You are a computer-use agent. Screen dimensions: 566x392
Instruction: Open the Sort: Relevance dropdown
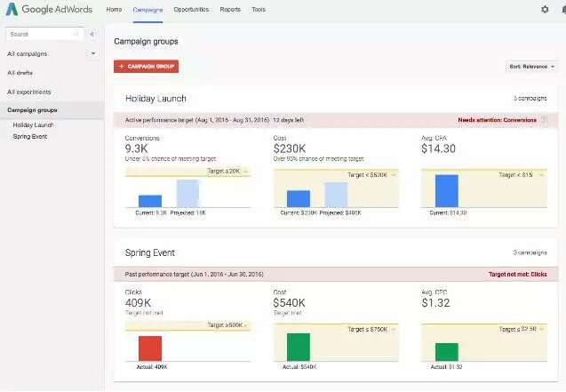click(531, 67)
